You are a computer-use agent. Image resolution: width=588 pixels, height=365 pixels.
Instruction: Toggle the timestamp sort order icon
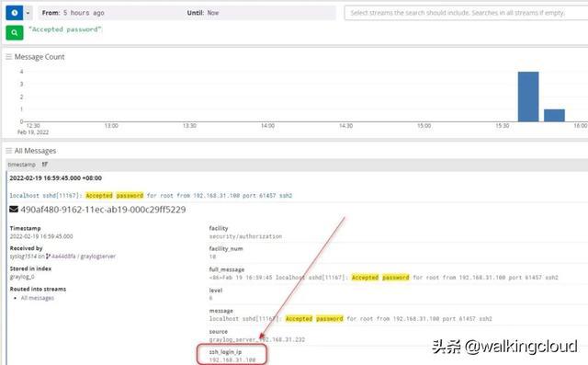point(45,165)
